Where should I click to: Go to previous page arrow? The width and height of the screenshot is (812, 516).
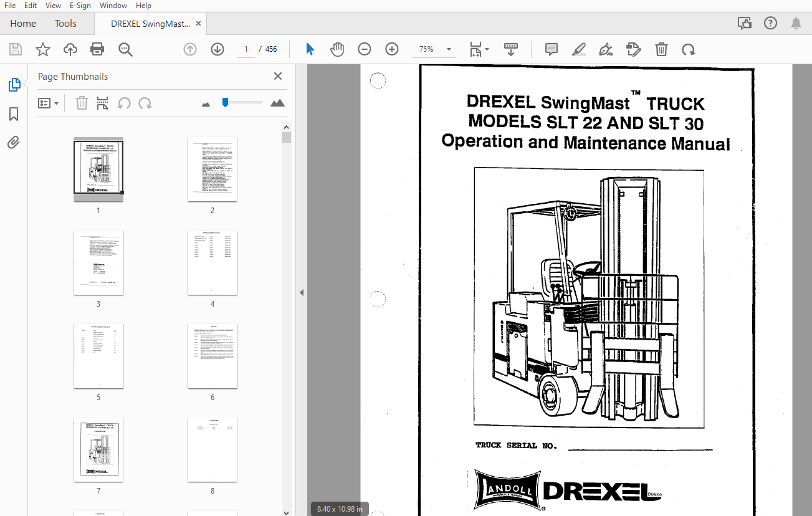[190, 49]
